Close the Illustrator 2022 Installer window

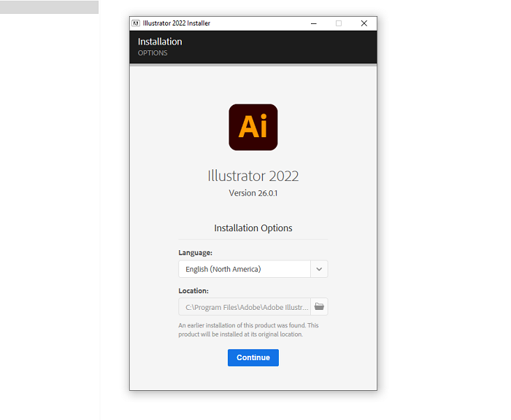pos(364,23)
